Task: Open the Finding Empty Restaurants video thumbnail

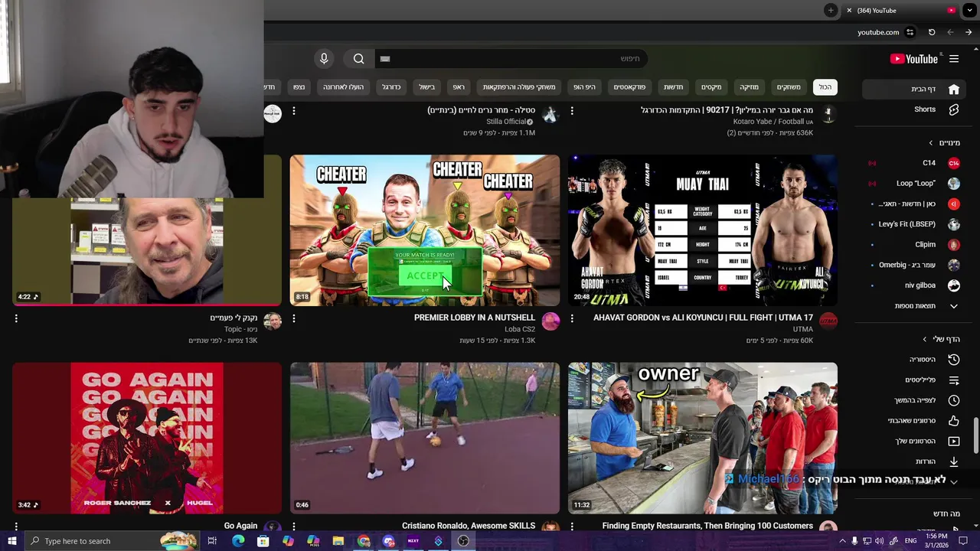Action: point(703,438)
